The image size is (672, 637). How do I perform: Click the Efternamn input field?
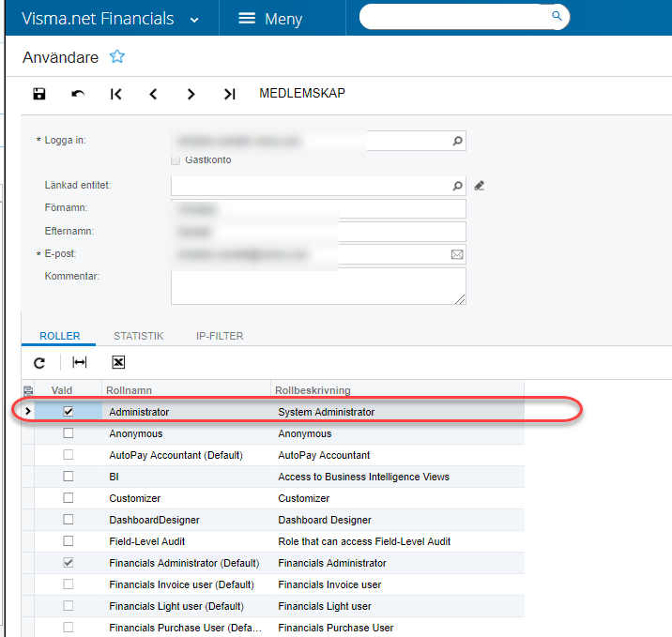[x=318, y=232]
